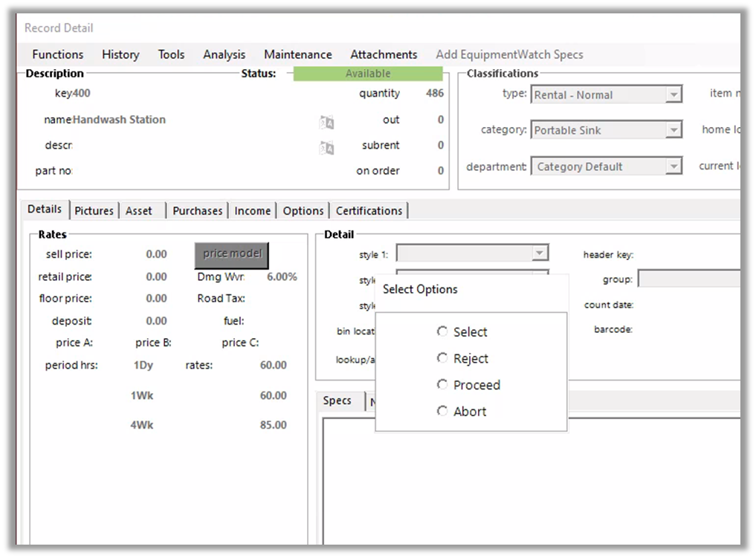This screenshot has height=558, width=756.
Task: Open the Attachments menu
Action: click(384, 54)
